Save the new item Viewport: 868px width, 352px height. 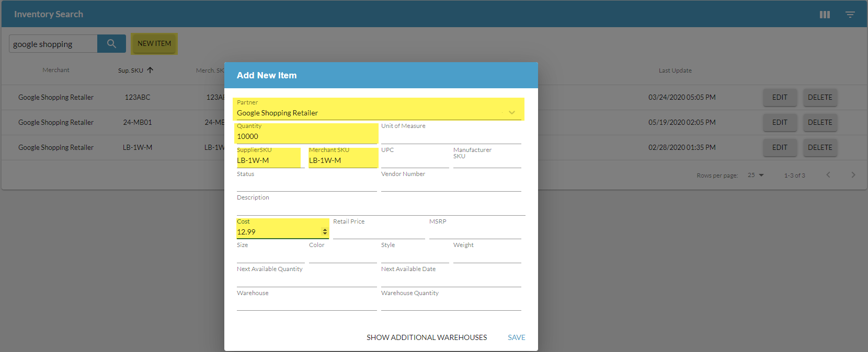516,337
